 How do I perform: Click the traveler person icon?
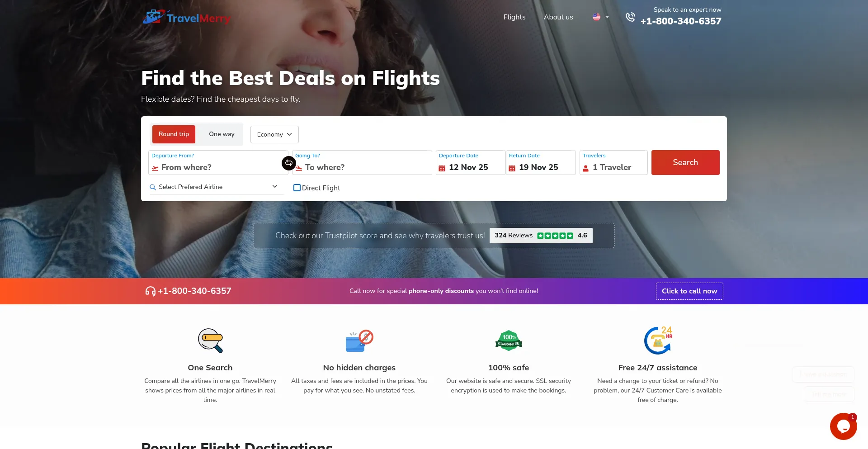point(586,168)
